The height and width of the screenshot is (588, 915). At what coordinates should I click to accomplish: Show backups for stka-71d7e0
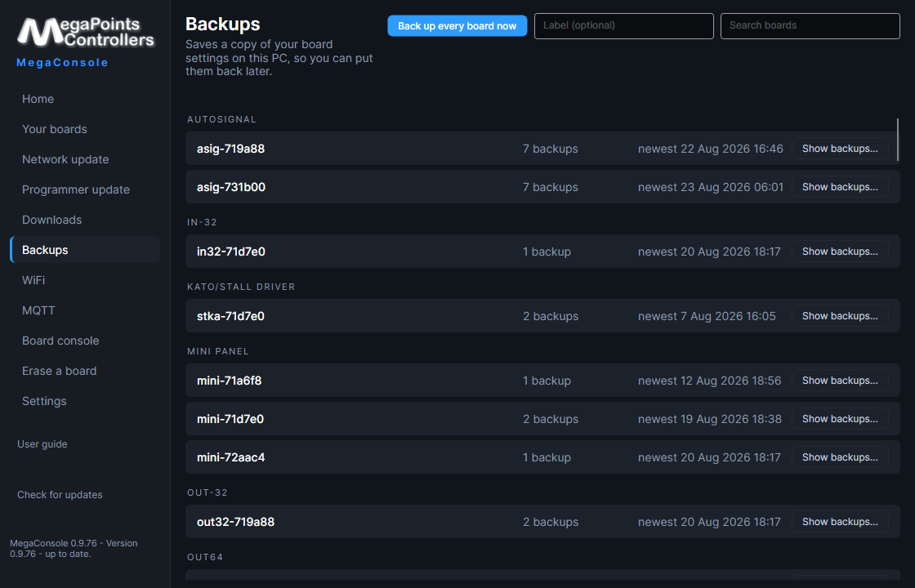coord(840,316)
